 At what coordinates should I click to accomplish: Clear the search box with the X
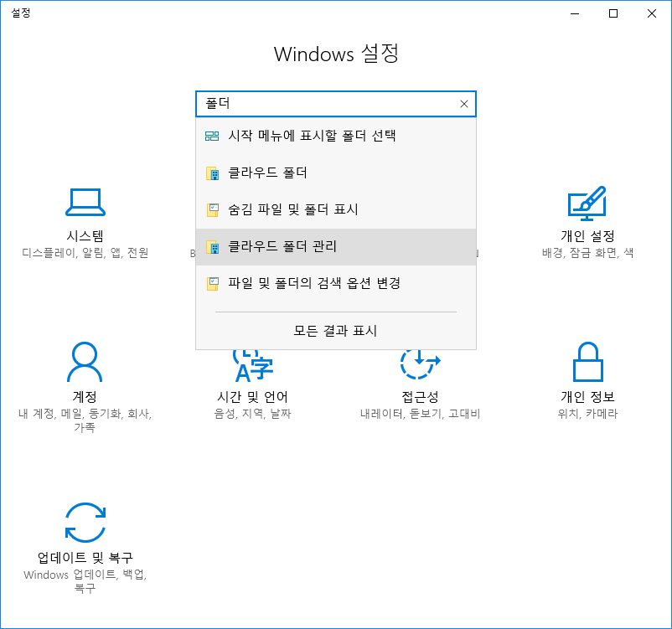point(463,104)
